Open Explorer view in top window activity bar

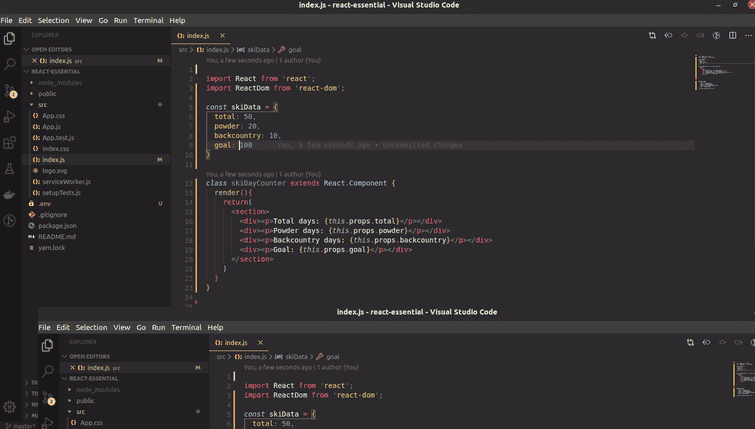[x=10, y=39]
